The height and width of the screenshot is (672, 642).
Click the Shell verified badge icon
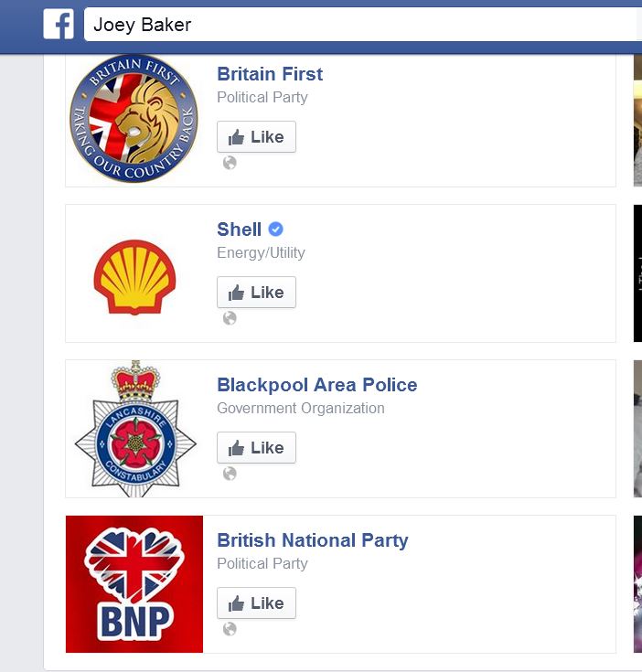(x=275, y=229)
